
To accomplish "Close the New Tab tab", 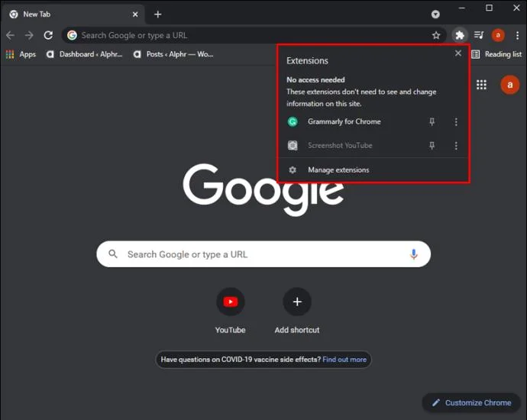I will [135, 14].
